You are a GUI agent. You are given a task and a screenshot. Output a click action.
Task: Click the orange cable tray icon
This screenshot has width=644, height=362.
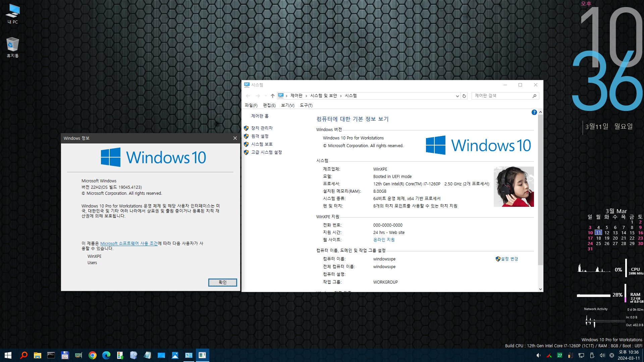coord(570,355)
